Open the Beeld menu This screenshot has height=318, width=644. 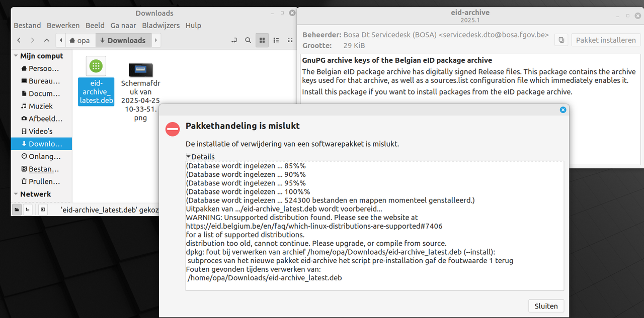[x=95, y=25]
